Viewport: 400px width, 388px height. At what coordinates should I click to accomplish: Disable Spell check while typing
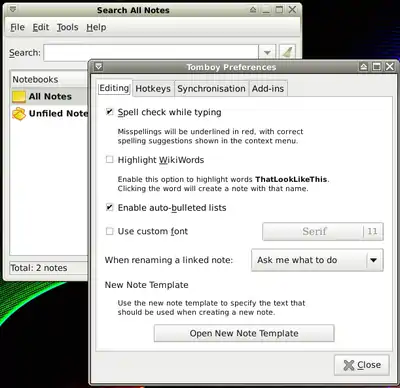[109, 112]
